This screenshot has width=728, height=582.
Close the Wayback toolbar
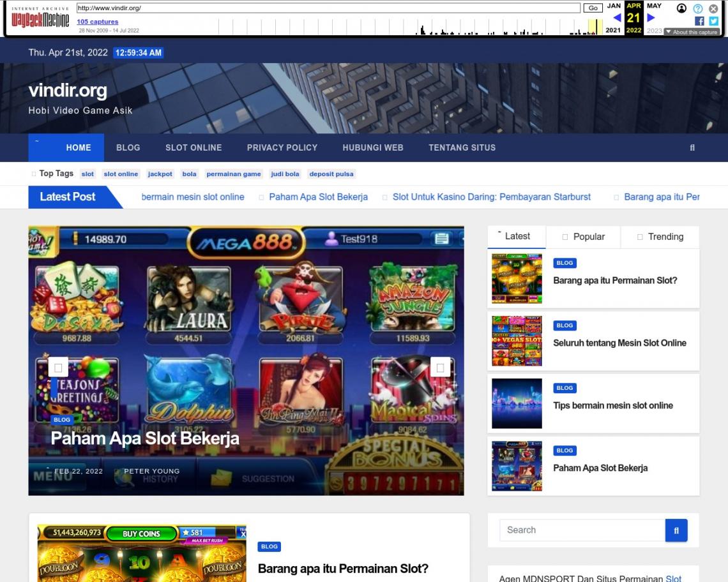[x=713, y=8]
